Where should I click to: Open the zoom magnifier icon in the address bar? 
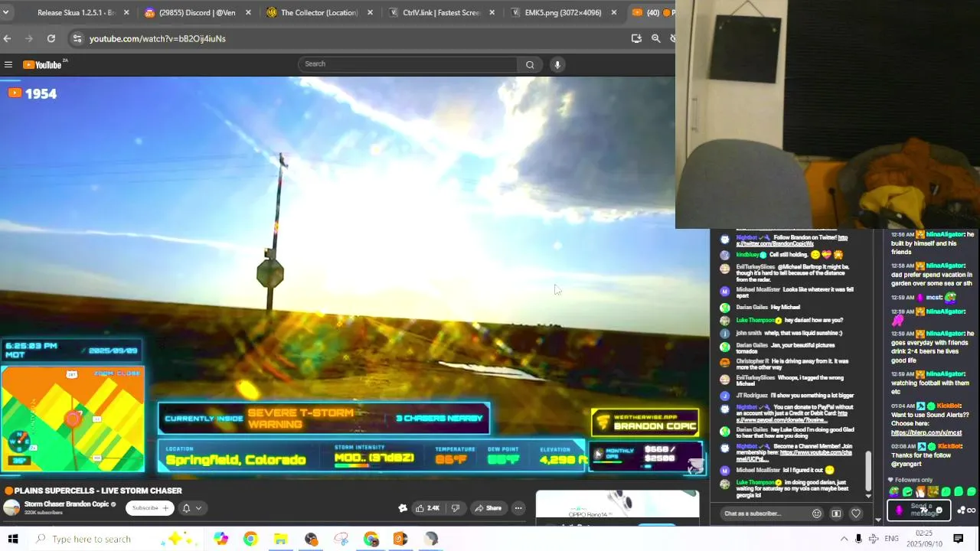(655, 38)
